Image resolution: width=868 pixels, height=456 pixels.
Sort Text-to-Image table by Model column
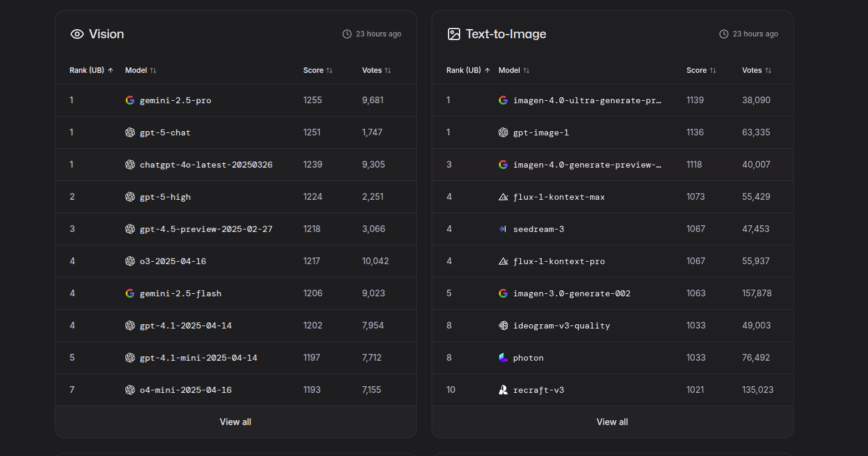click(514, 70)
